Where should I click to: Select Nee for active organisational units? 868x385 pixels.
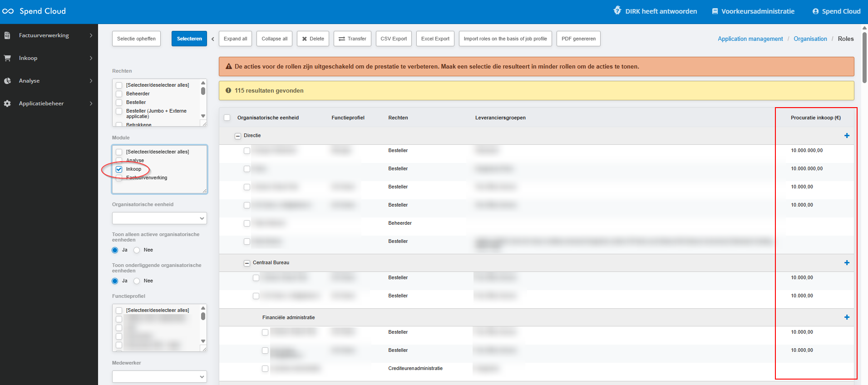(137, 250)
